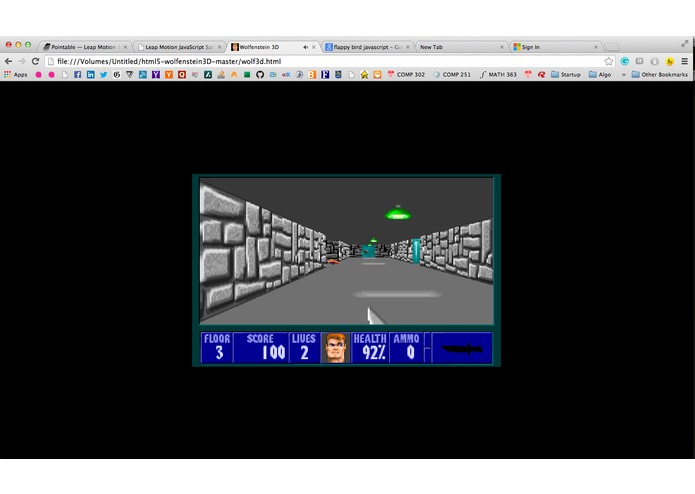Click the LIVES 2 counter
695x494 pixels.
click(304, 348)
